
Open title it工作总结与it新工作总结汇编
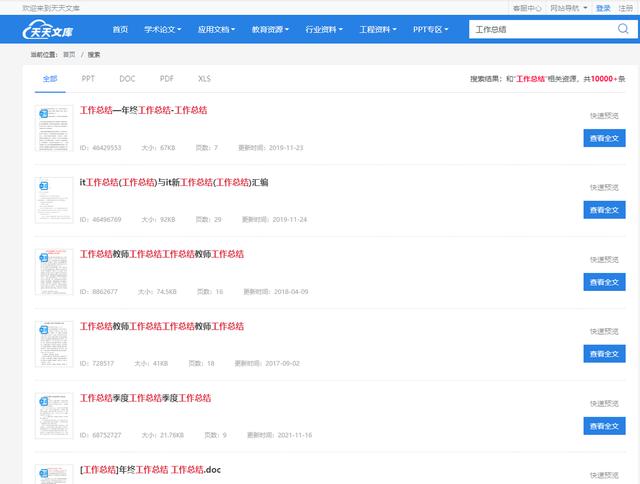(x=174, y=182)
